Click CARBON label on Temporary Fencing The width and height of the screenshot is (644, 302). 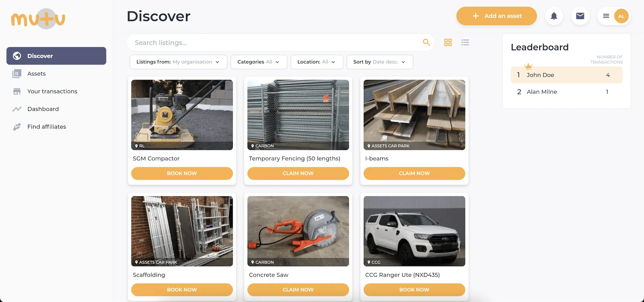[x=264, y=146]
